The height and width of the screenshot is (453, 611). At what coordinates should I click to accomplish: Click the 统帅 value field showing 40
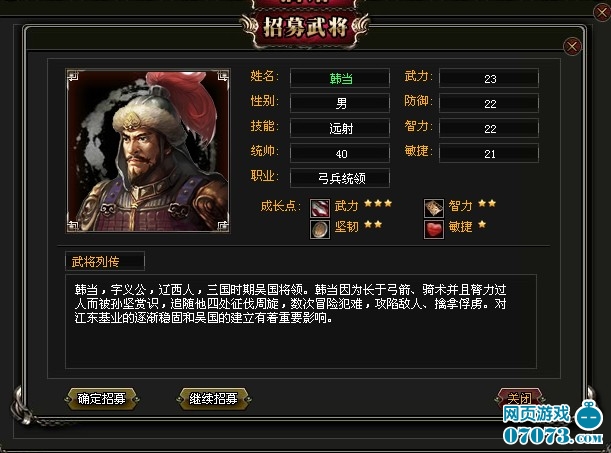pyautogui.click(x=340, y=153)
